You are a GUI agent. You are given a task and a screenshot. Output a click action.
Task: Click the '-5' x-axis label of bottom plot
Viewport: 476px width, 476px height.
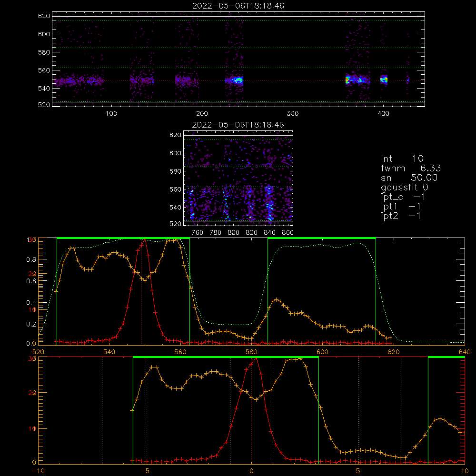pos(145,471)
